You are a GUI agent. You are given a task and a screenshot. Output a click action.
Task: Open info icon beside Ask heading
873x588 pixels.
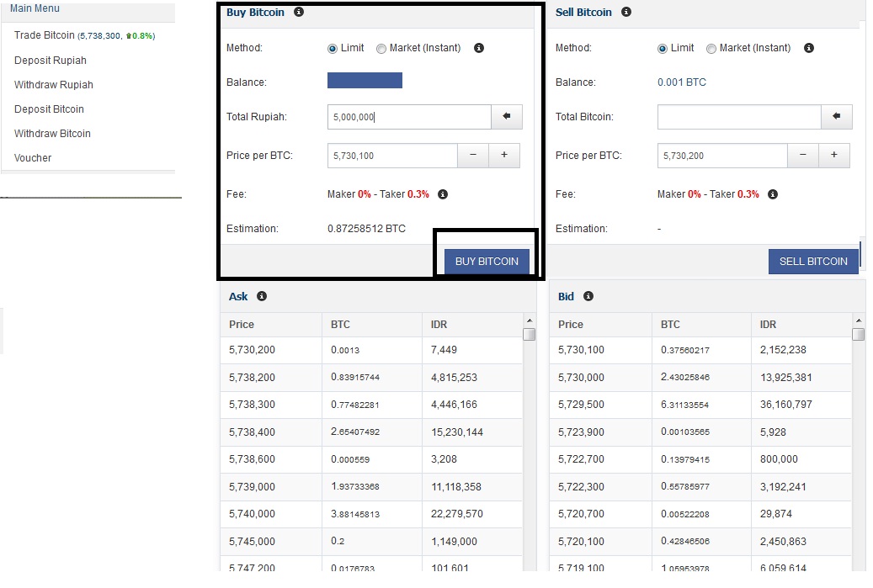262,296
